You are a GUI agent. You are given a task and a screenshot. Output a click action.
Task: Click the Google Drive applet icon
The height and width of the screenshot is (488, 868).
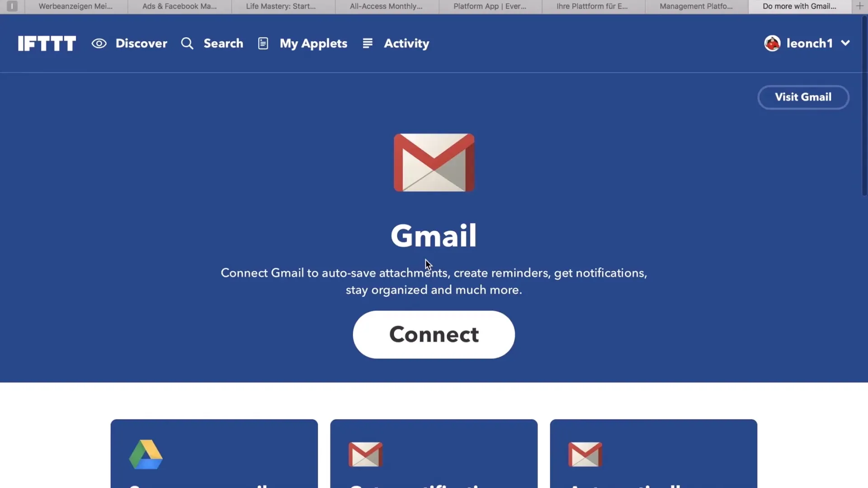pos(146,454)
